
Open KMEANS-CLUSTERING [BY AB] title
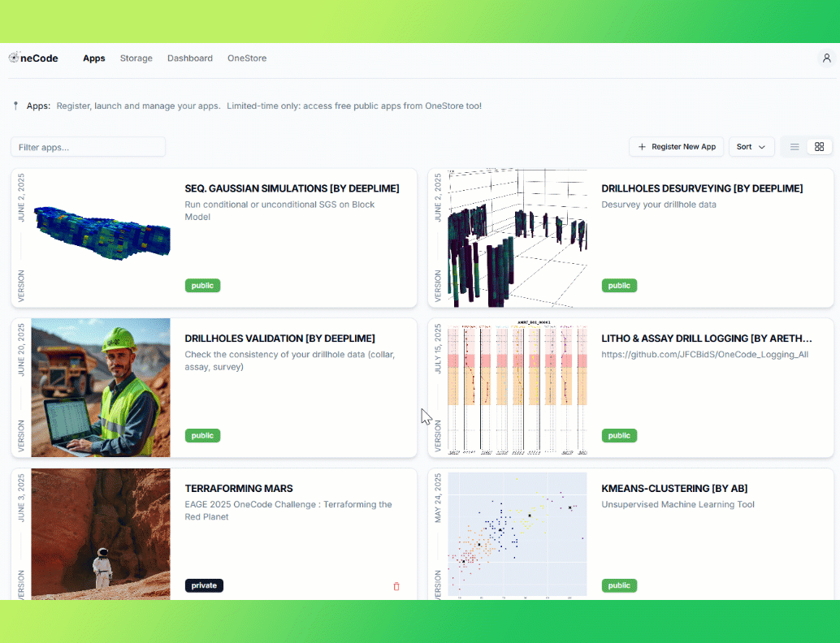tap(674, 488)
